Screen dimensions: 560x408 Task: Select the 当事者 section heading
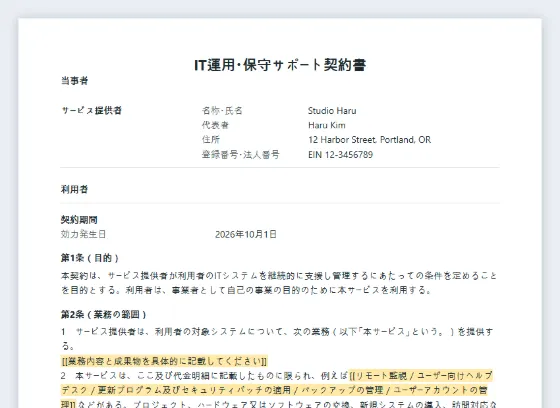[74, 81]
